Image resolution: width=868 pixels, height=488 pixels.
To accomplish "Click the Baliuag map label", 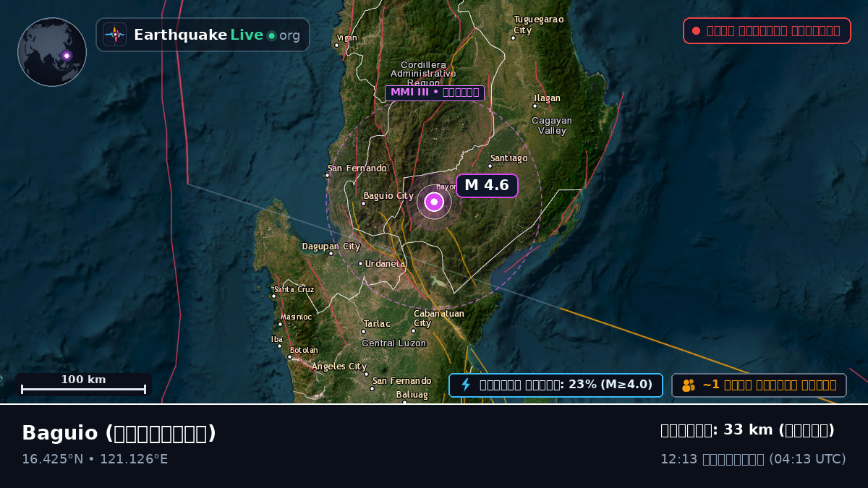I will point(412,395).
